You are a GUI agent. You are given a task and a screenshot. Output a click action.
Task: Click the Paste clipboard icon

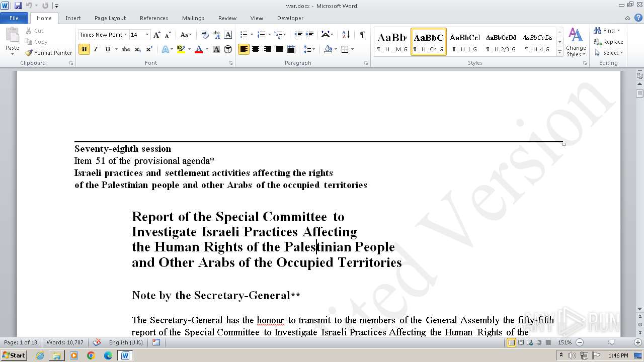click(12, 35)
